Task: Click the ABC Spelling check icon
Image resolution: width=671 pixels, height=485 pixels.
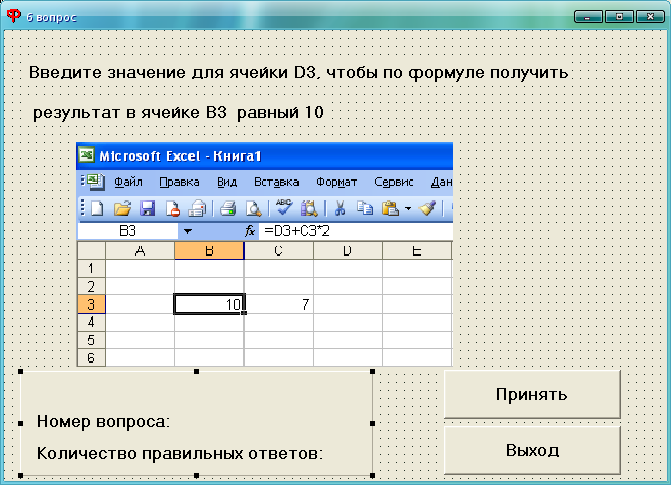Action: pos(284,208)
